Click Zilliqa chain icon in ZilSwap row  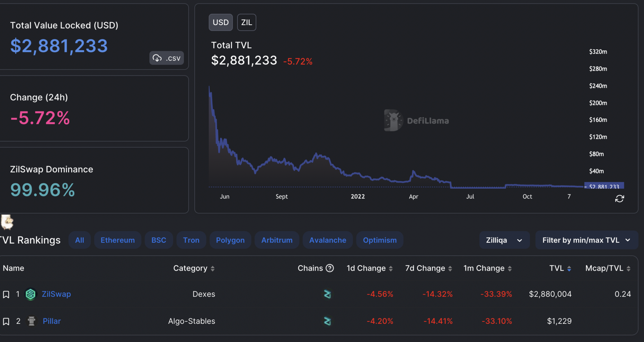(327, 294)
